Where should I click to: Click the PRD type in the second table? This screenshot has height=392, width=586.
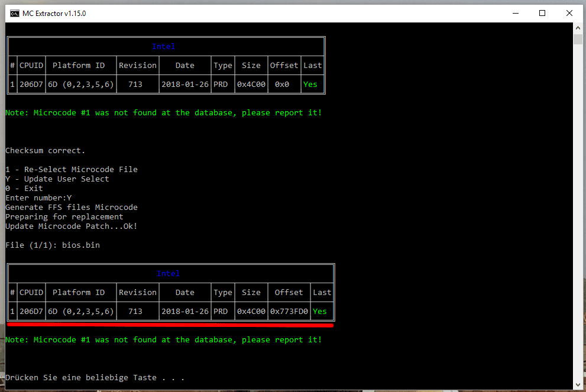click(x=221, y=311)
